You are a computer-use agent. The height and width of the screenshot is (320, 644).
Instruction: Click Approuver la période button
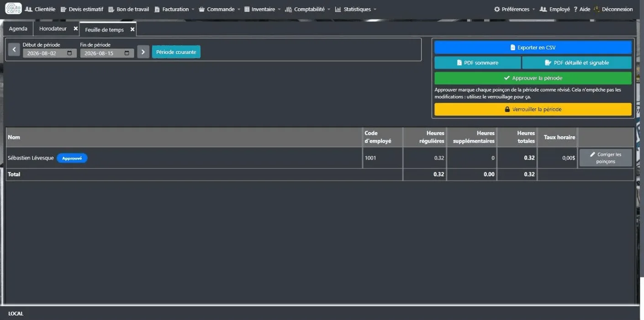pos(533,78)
